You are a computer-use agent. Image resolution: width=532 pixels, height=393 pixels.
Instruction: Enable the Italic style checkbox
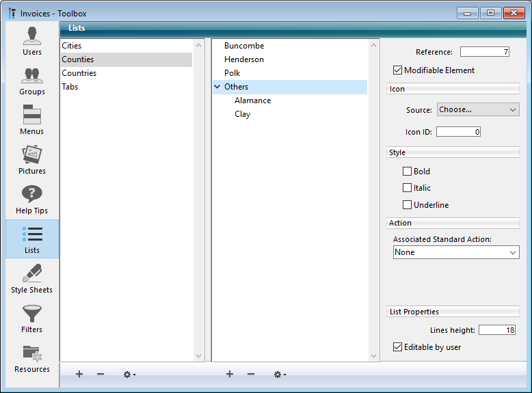pos(408,188)
